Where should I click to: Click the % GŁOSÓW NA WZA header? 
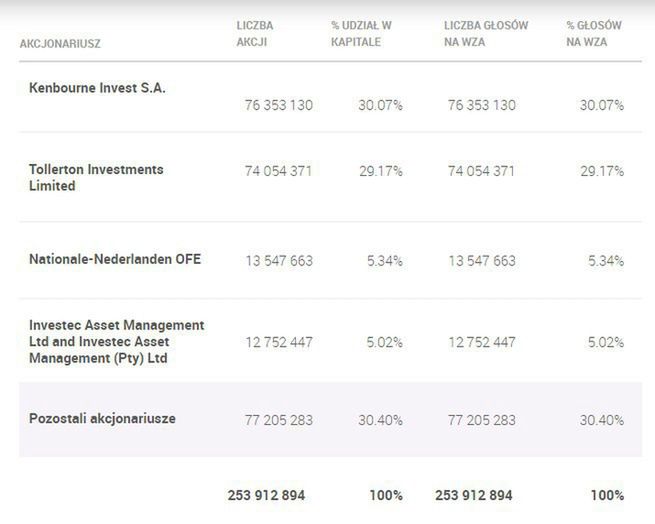pyautogui.click(x=592, y=34)
